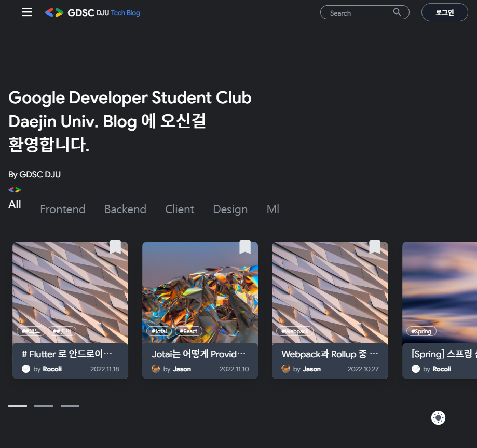Click the #Spring tag chip

click(421, 331)
